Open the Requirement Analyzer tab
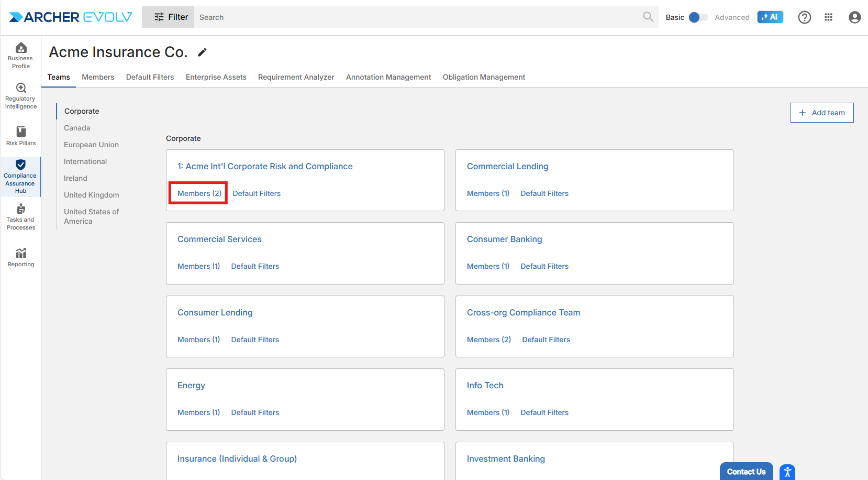Screen dimensions: 868x480 [x=296, y=77]
